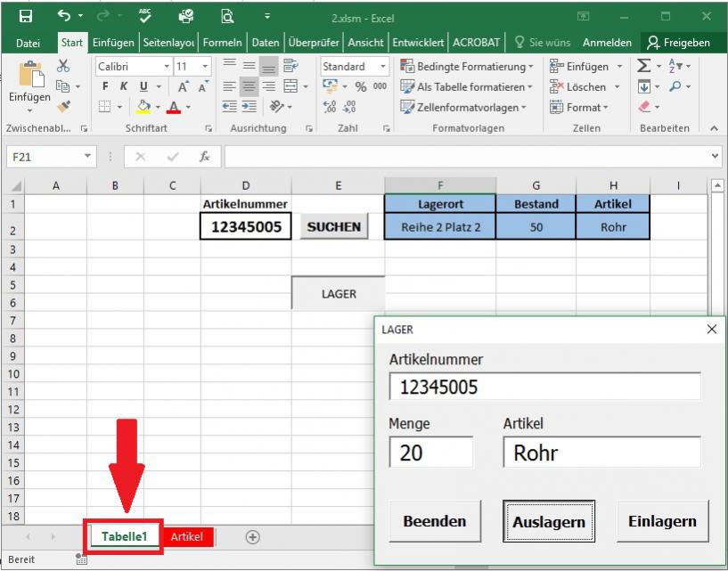Viewport: 728px width, 571px height.
Task: Click the eraser Clear icon
Action: [644, 107]
